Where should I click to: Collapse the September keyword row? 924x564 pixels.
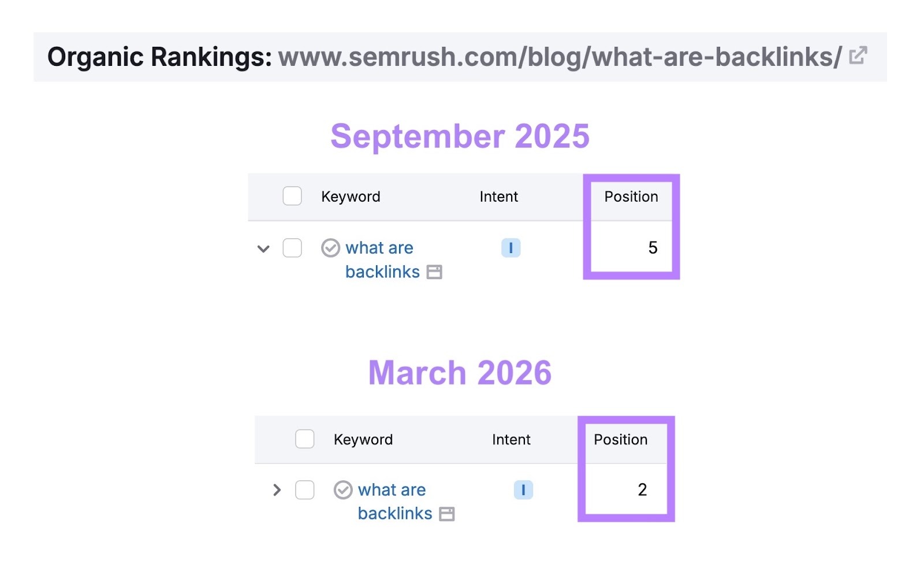[x=263, y=248]
